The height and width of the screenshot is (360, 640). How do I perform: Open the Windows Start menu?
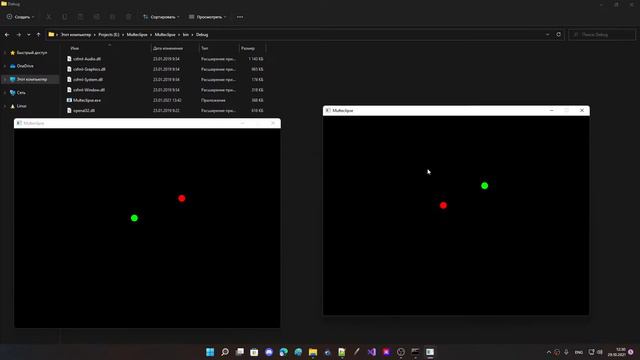(210, 352)
